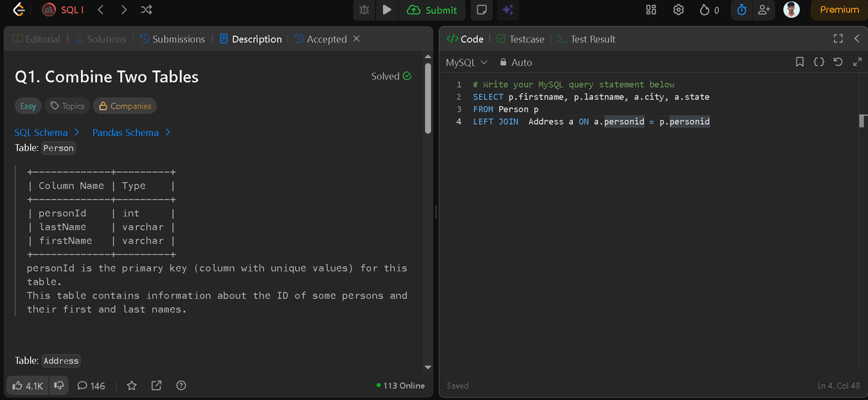
Task: Go to next question arrow
Action: click(x=124, y=10)
